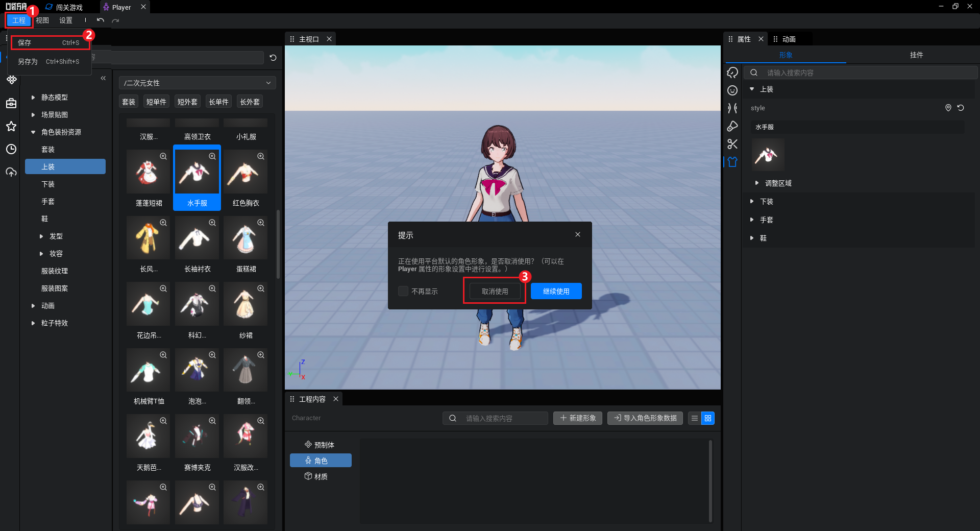Expand 静态模型 tree node
The image size is (980, 531).
(33, 97)
